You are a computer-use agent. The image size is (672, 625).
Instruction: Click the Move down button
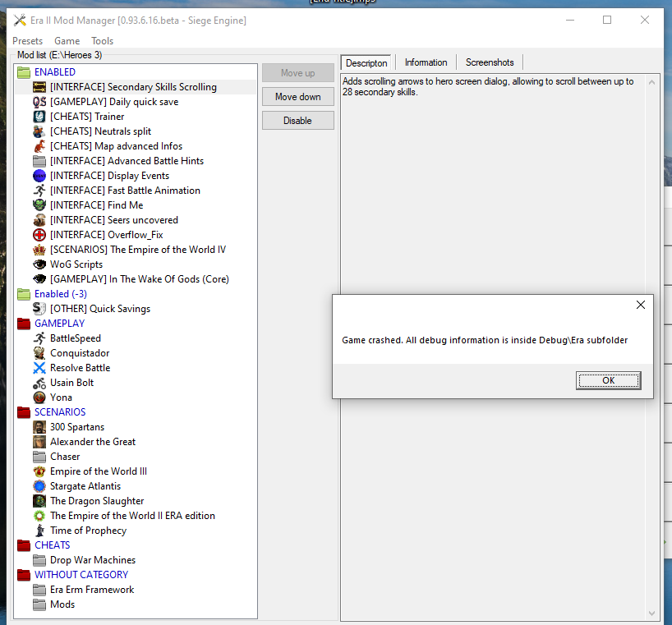(x=298, y=97)
